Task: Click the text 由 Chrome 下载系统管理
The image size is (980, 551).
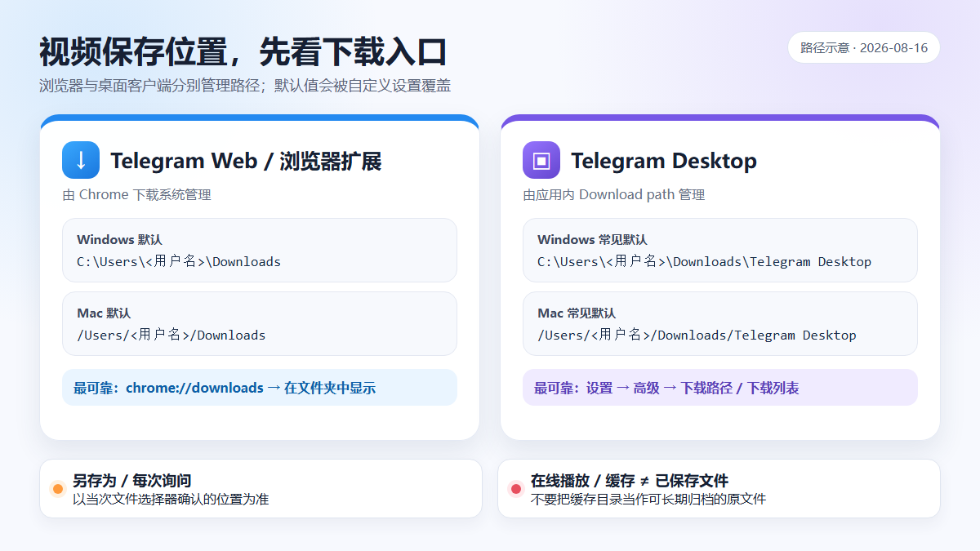Action: (x=136, y=195)
